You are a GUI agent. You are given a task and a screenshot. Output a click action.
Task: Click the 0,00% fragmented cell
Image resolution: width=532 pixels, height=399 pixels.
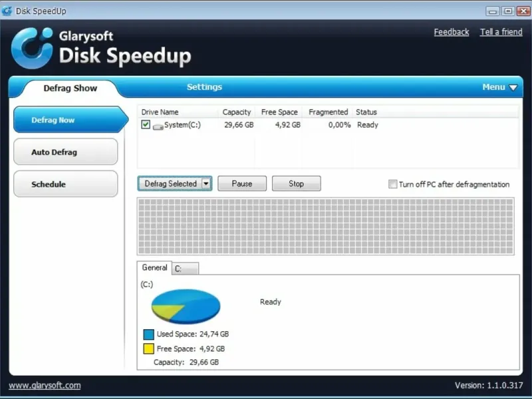coord(339,125)
